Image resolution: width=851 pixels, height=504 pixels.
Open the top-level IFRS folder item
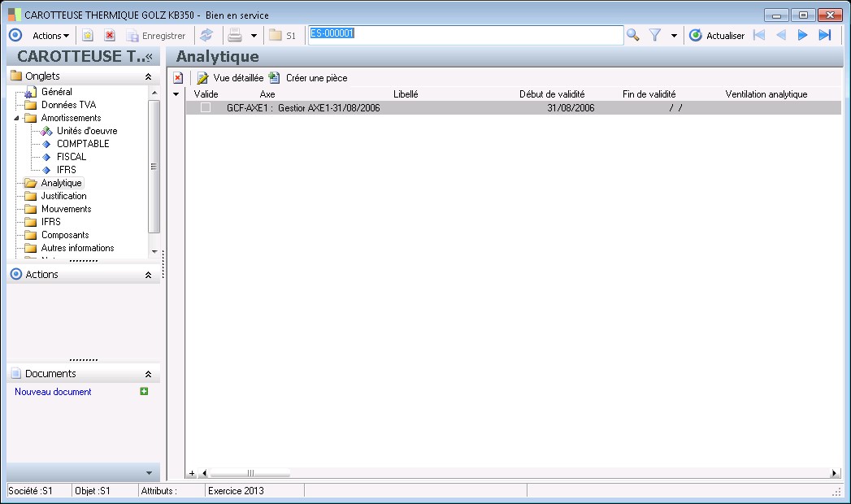[x=51, y=222]
